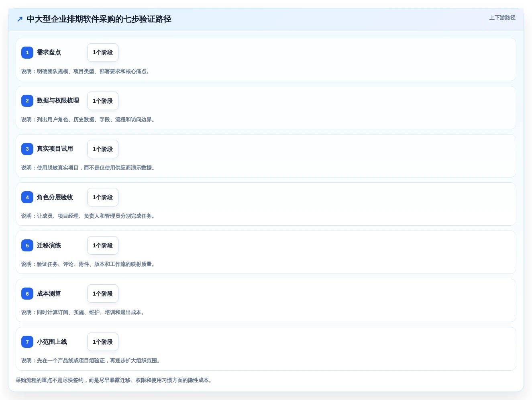
Task: Click step number 3 badge
Action: pyautogui.click(x=27, y=149)
